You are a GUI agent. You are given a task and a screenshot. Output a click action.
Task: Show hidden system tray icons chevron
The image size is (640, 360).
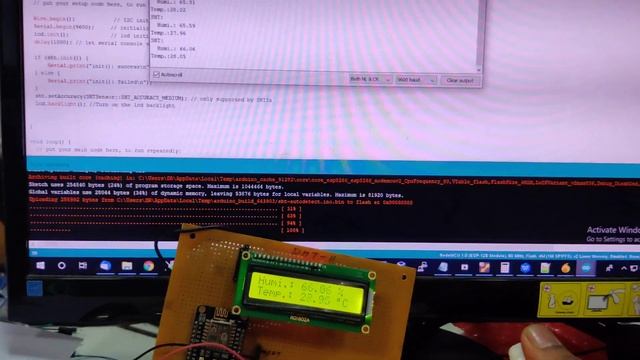[624, 268]
